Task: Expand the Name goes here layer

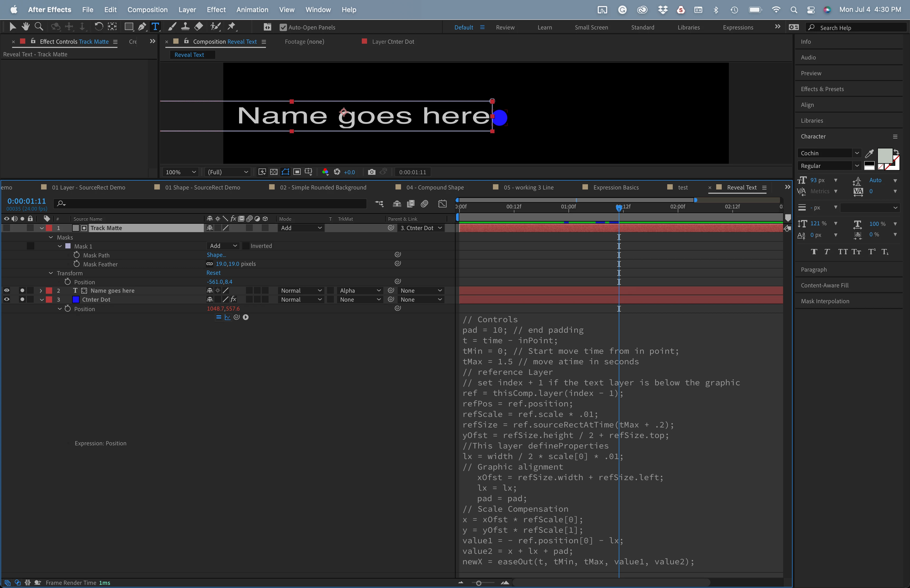Action: coord(41,291)
